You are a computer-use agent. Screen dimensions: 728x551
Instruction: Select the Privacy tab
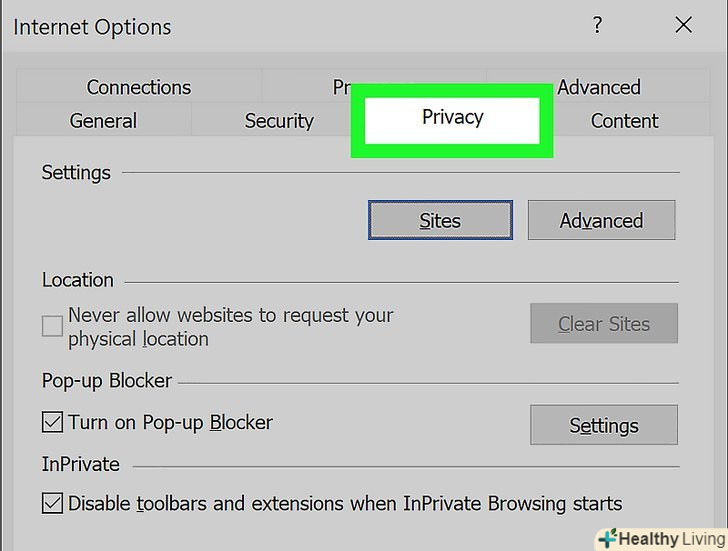click(x=452, y=118)
